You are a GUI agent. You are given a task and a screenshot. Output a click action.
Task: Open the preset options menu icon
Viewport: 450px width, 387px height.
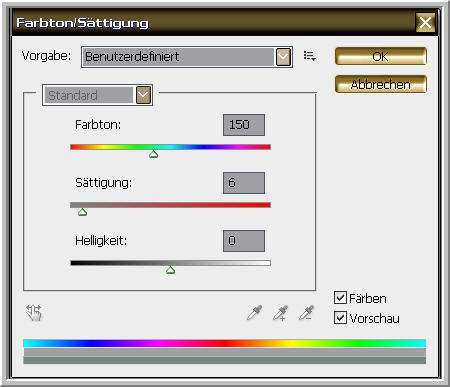coord(310,56)
